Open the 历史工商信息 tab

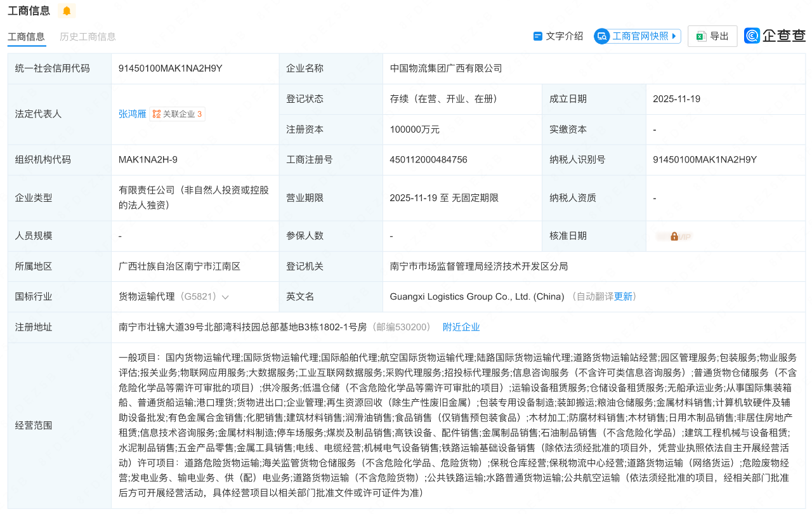(88, 37)
